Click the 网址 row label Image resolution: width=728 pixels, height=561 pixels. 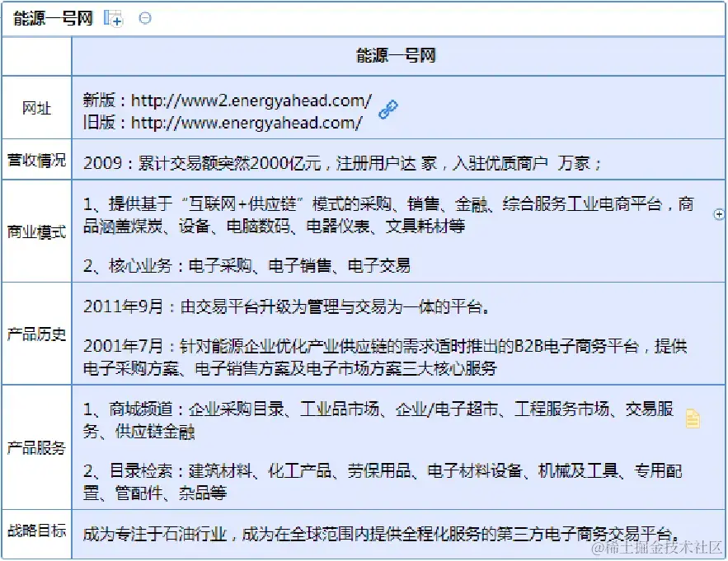(x=36, y=108)
